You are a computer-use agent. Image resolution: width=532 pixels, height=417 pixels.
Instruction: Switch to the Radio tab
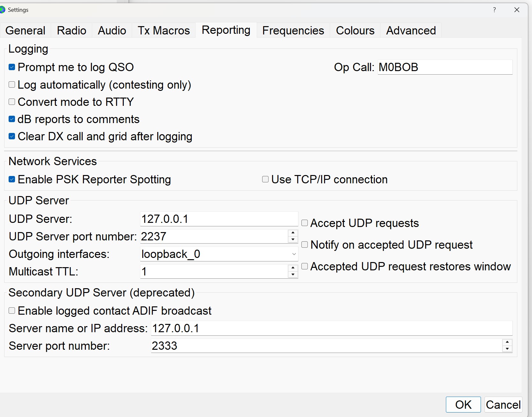tap(71, 31)
